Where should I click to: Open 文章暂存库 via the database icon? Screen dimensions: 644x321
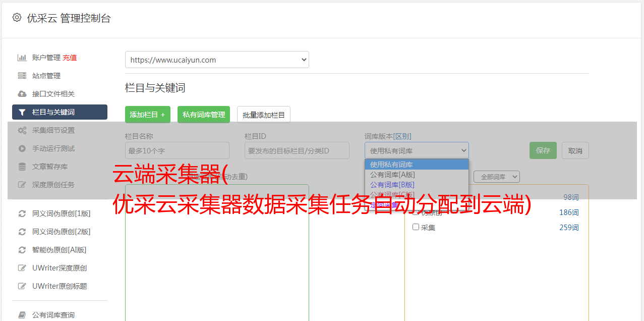tap(22, 167)
